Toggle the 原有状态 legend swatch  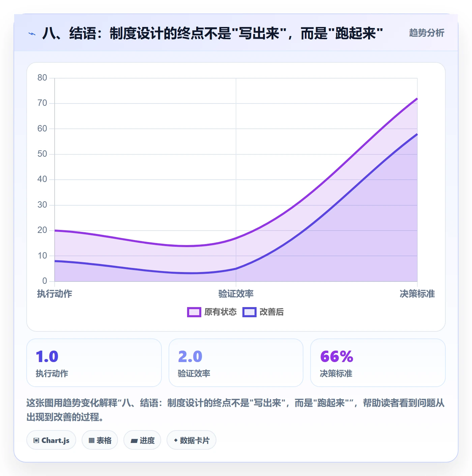tap(194, 312)
